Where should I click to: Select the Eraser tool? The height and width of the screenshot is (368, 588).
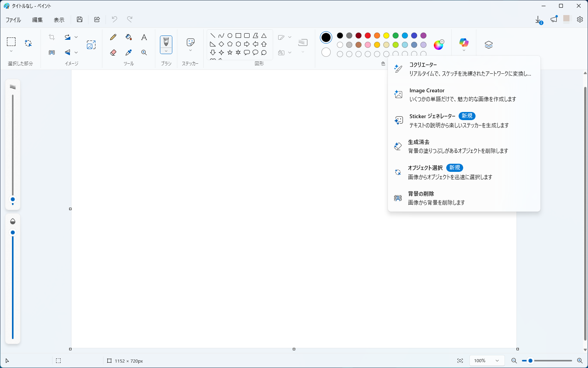[x=113, y=53]
